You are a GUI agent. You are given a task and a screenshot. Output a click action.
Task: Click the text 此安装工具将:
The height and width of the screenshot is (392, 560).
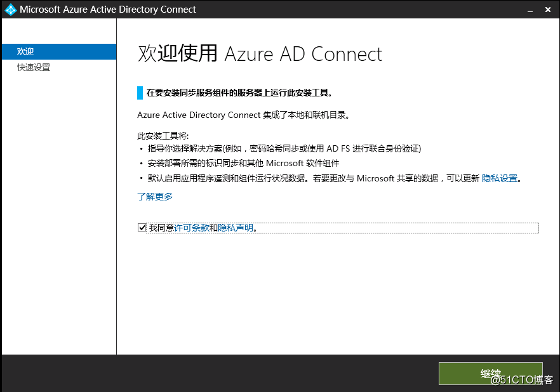click(163, 136)
